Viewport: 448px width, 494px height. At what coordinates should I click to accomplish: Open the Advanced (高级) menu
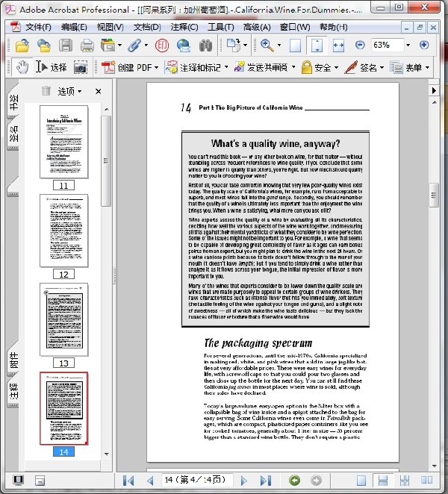(x=257, y=28)
